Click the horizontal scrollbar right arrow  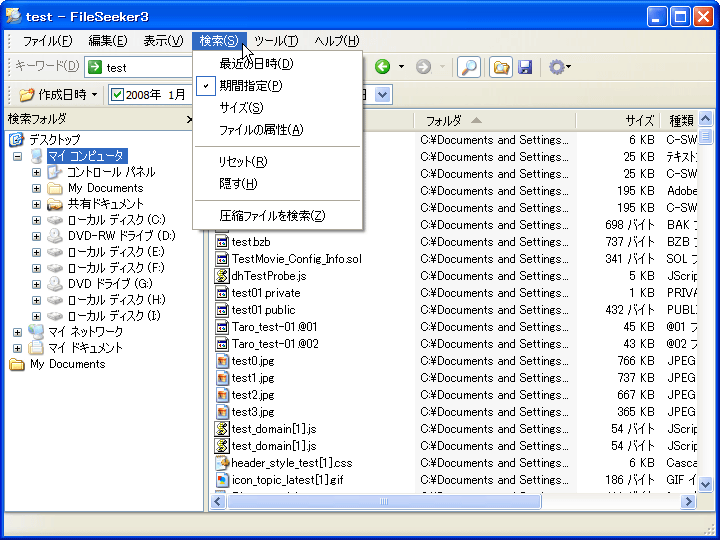click(x=688, y=501)
